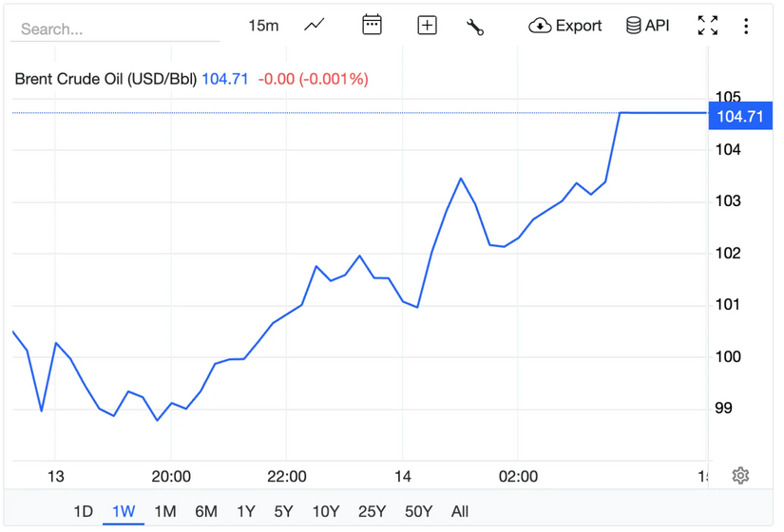Image resolution: width=784 pixels, height=532 pixels.
Task: Expand the 15m interval dropdown
Action: pos(263,26)
